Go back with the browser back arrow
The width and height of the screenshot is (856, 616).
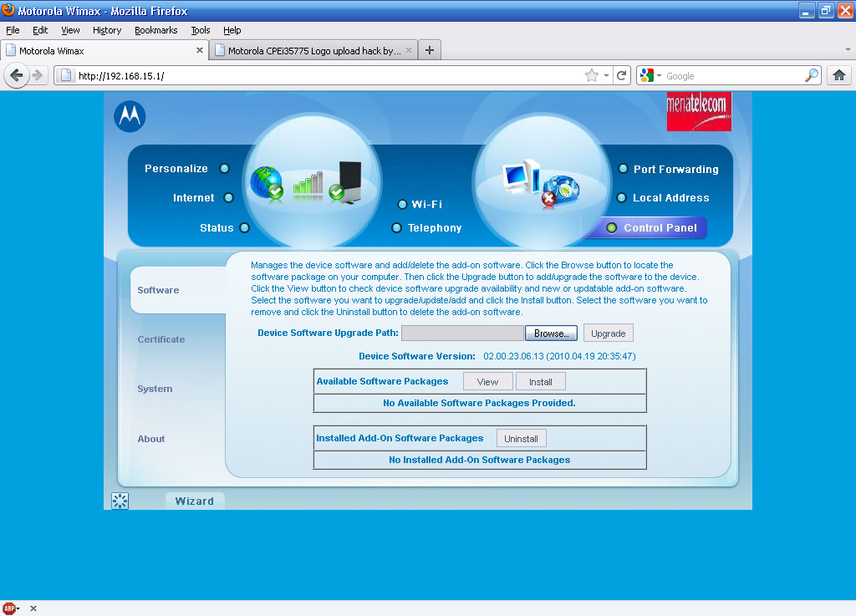[x=17, y=75]
